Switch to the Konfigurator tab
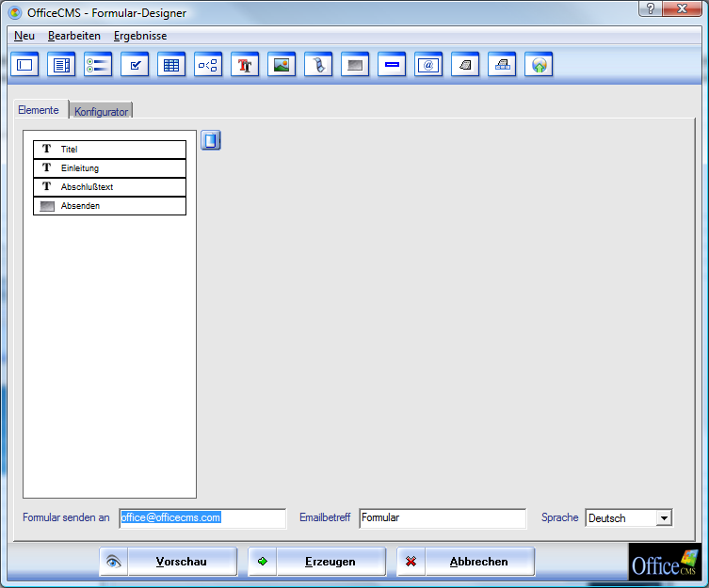The width and height of the screenshot is (709, 588). 102,111
